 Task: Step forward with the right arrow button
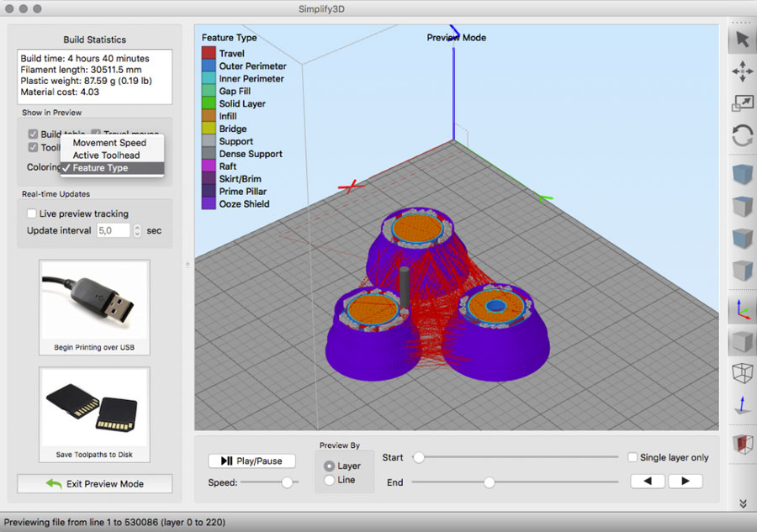click(685, 482)
